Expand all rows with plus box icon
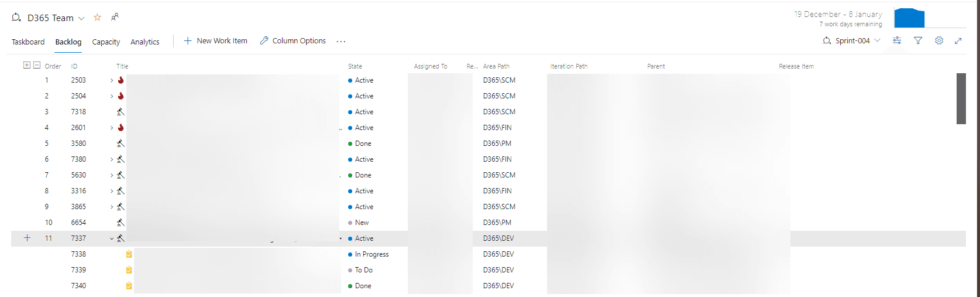Screen dimensions: 980x297 [x=26, y=65]
